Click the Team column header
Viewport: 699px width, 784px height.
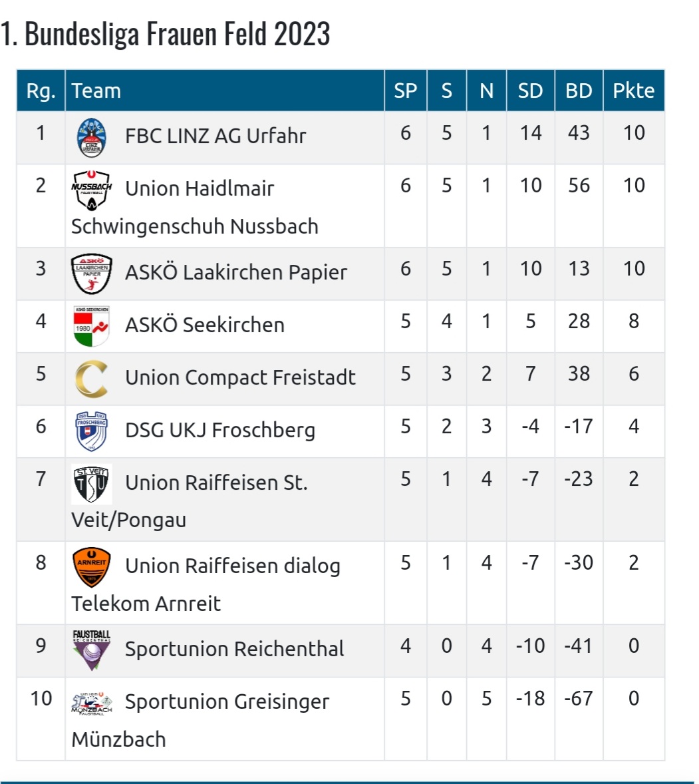pos(96,91)
